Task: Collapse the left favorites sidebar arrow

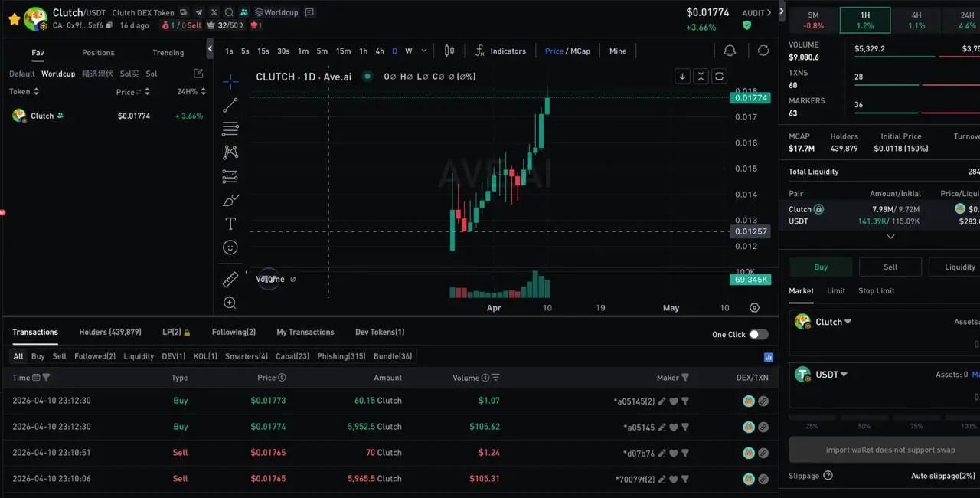Action: point(210,49)
